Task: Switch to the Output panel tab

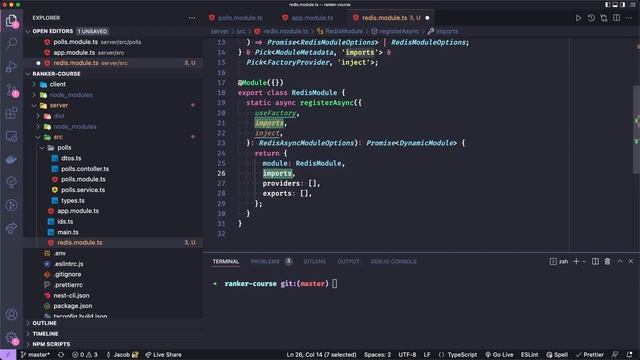Action: (x=348, y=261)
